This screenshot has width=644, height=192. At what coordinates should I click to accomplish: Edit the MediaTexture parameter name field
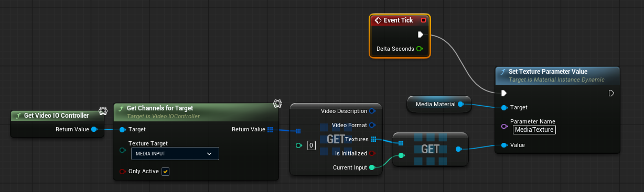534,130
